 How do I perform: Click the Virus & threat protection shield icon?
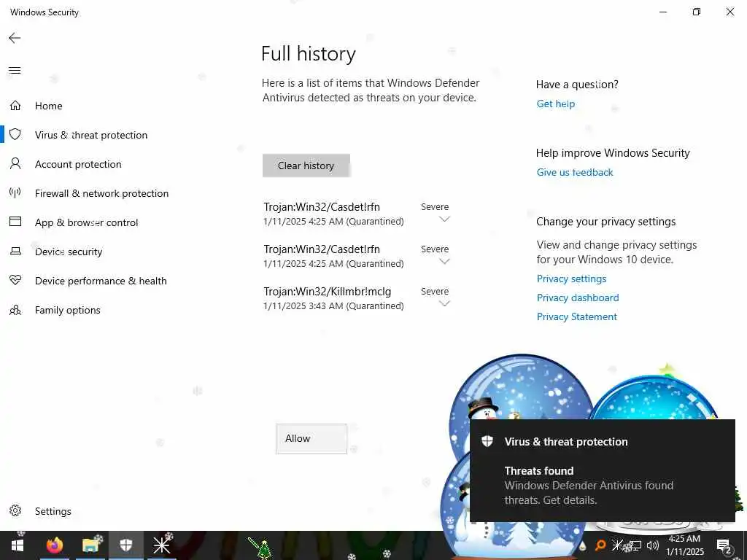(x=15, y=134)
